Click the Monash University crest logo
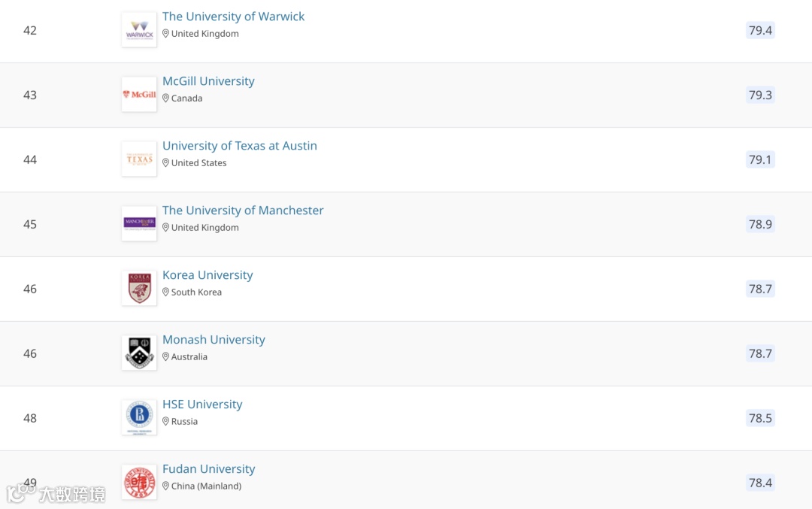This screenshot has height=509, width=812. 139,353
